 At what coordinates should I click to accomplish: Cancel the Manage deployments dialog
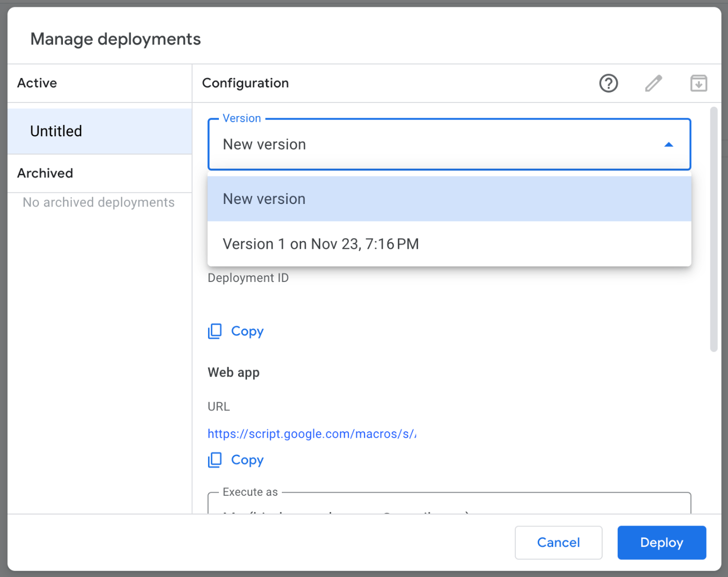coord(558,543)
